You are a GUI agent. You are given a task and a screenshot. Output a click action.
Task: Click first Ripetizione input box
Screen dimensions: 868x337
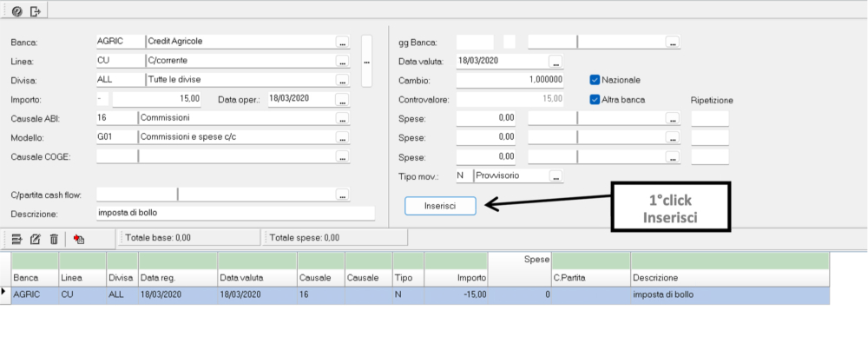710,118
